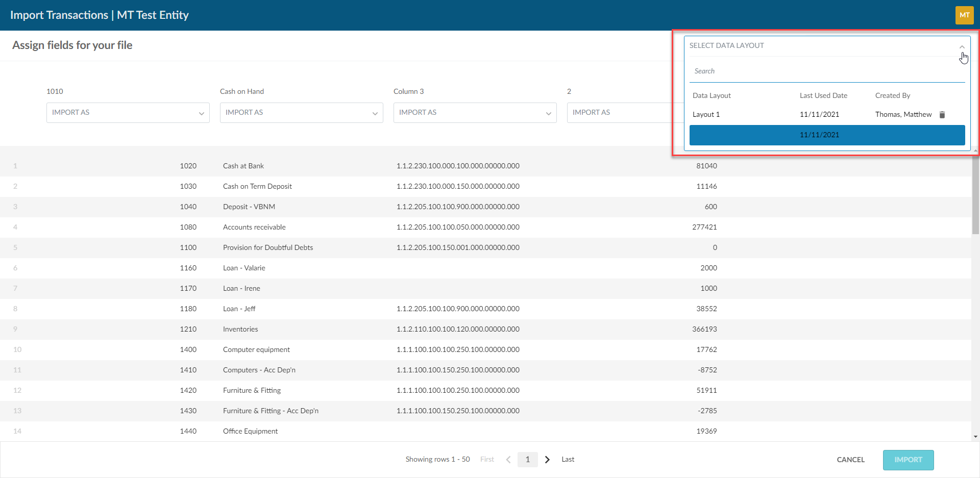
Task: Click the 'Loan - Valarie' cell
Action: (244, 268)
